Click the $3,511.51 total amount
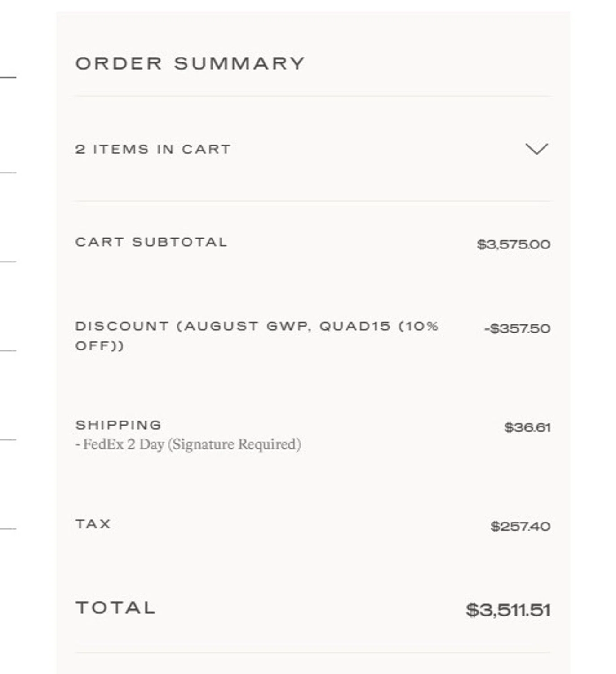Screen dimensions: 616x674 pos(508,610)
